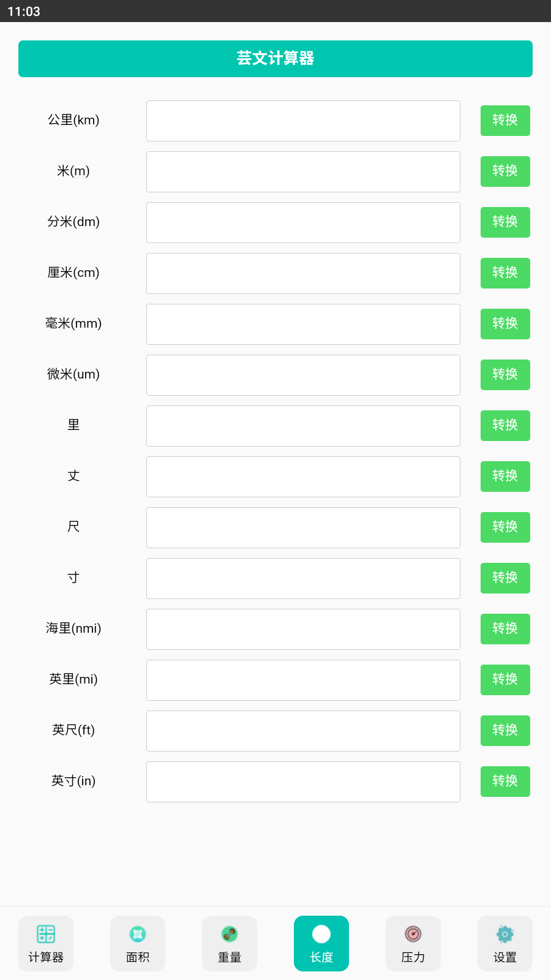Convert the 海里(nmi) value
This screenshot has height=980, width=551.
click(505, 629)
